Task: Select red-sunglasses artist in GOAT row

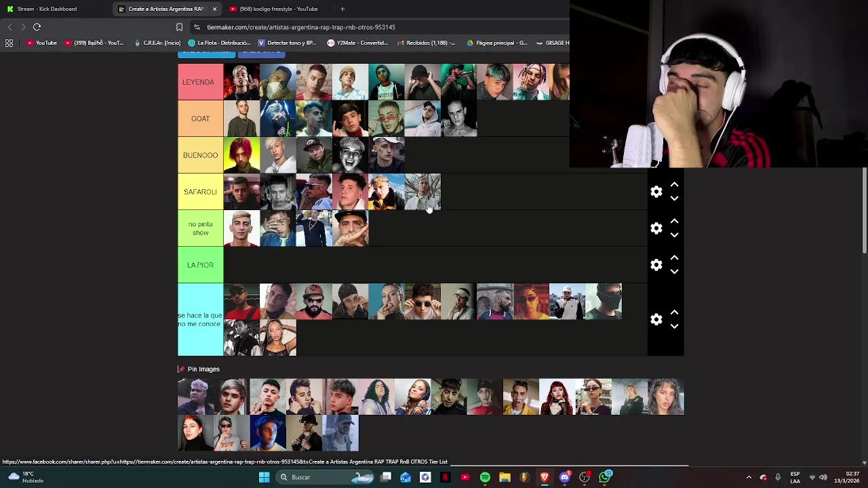Action: click(387, 119)
